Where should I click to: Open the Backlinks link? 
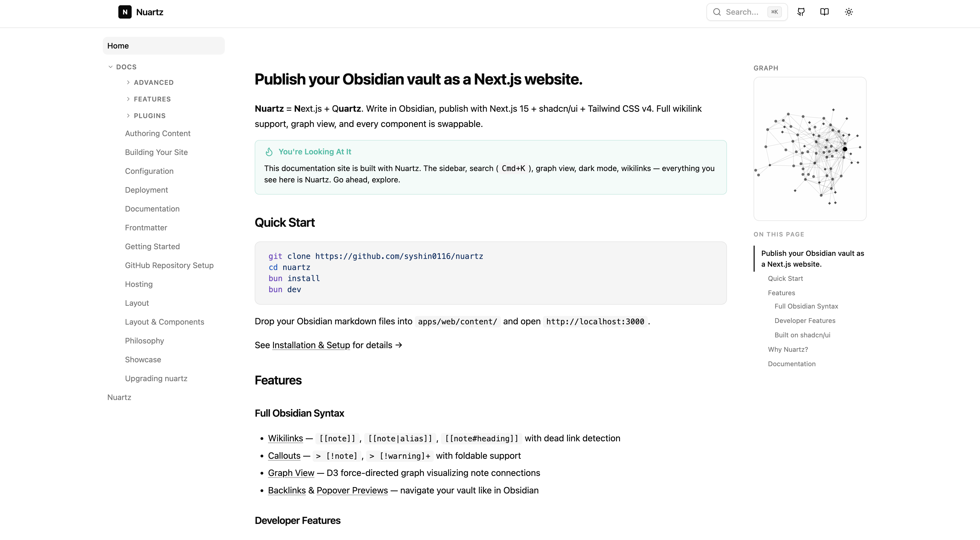pos(287,491)
